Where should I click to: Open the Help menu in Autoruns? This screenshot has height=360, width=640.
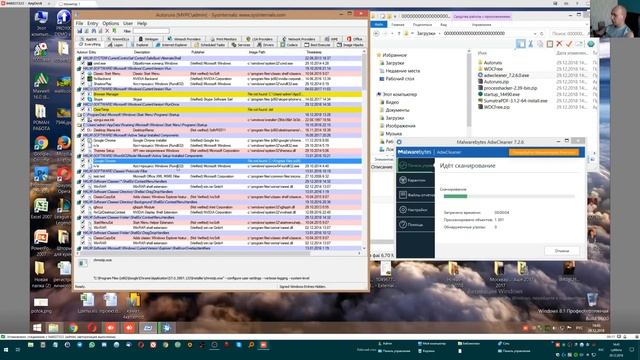pos(142,23)
